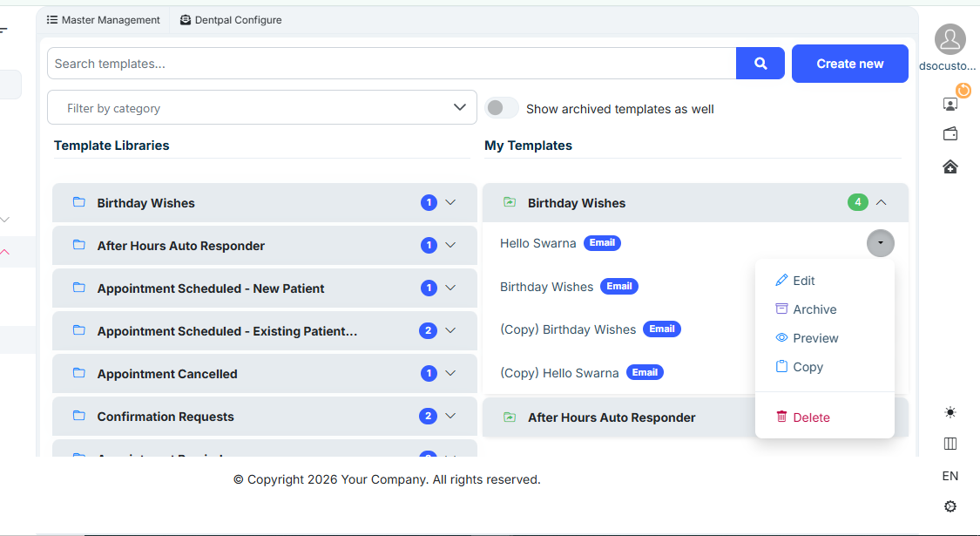Switch language via EN selector
Viewport: 980px width, 536px height.
click(950, 476)
